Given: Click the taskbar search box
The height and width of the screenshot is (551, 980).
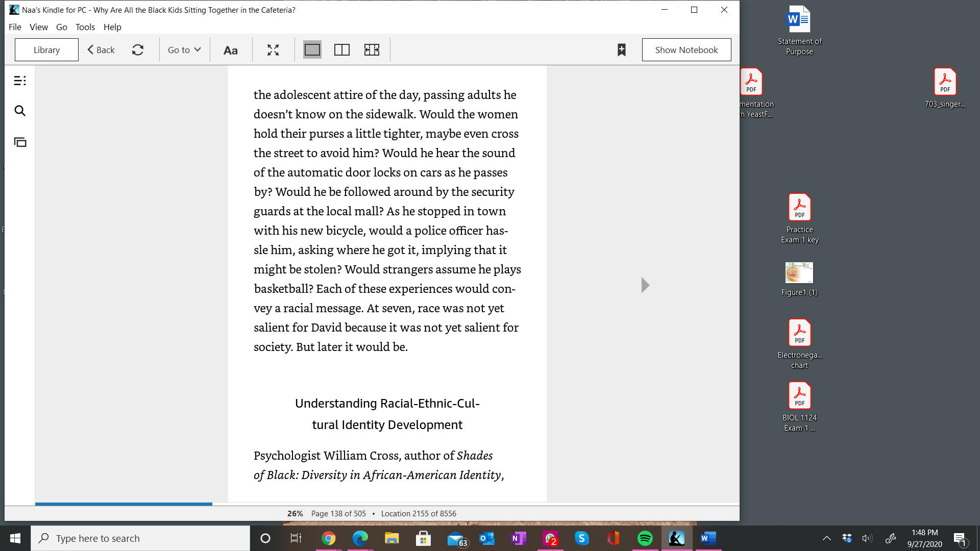Looking at the screenshot, I should pyautogui.click(x=140, y=538).
